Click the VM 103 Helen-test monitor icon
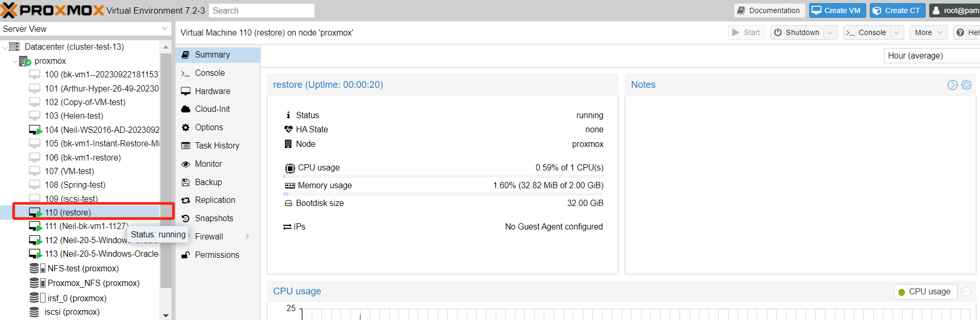Image resolution: width=980 pixels, height=320 pixels. click(34, 116)
